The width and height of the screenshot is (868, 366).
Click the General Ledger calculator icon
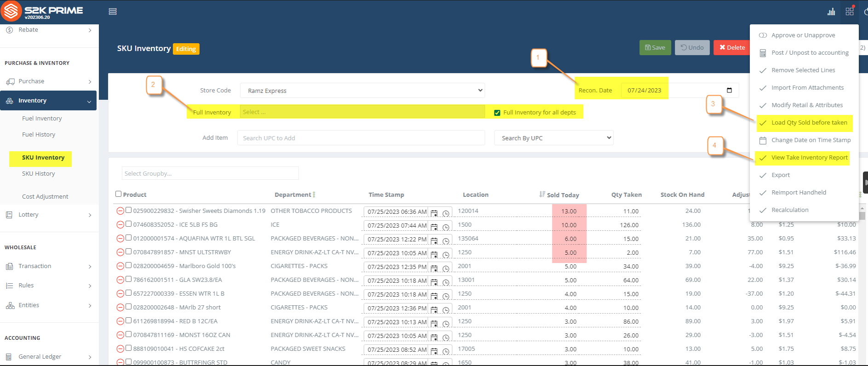tap(9, 357)
